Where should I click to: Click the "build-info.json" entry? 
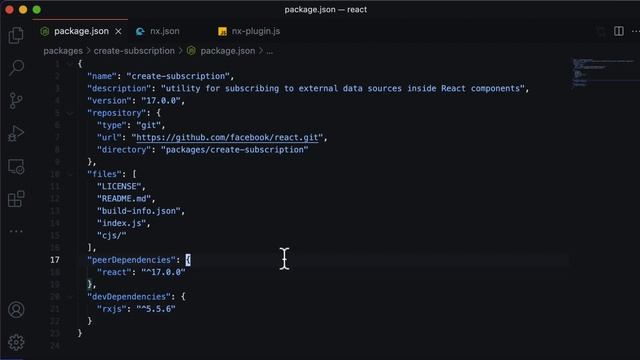coord(138,211)
